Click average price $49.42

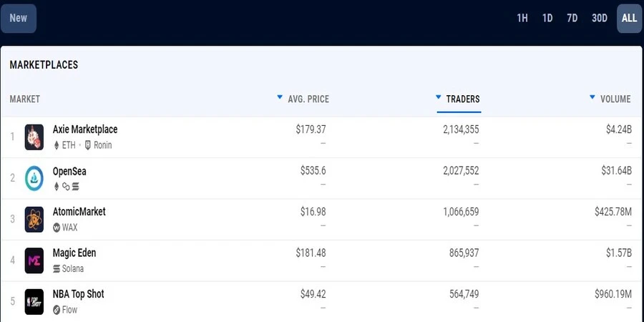(313, 293)
